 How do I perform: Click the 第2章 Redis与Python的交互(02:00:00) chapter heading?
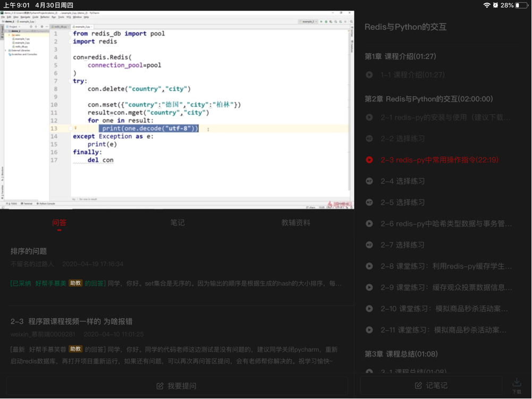pyautogui.click(x=429, y=99)
